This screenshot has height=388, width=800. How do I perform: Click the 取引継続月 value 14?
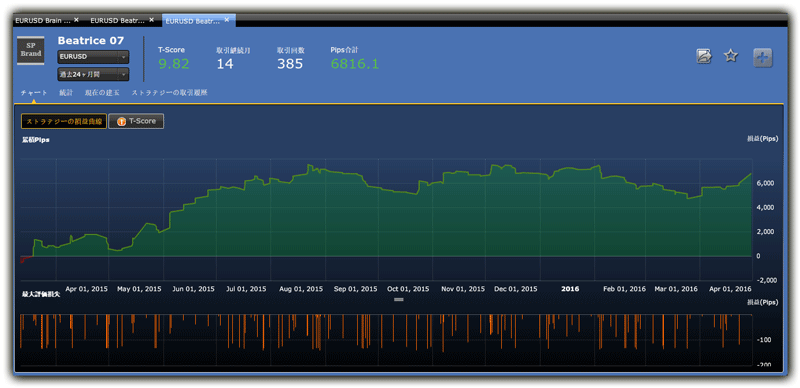point(225,64)
